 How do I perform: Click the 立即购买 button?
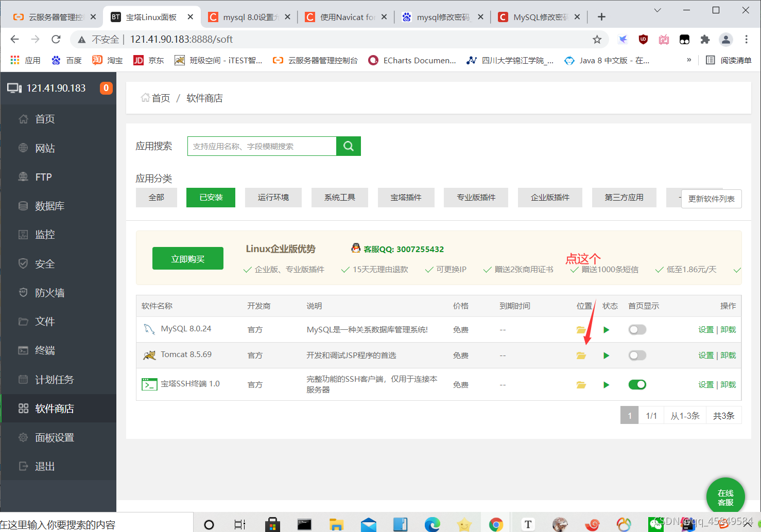(x=188, y=258)
